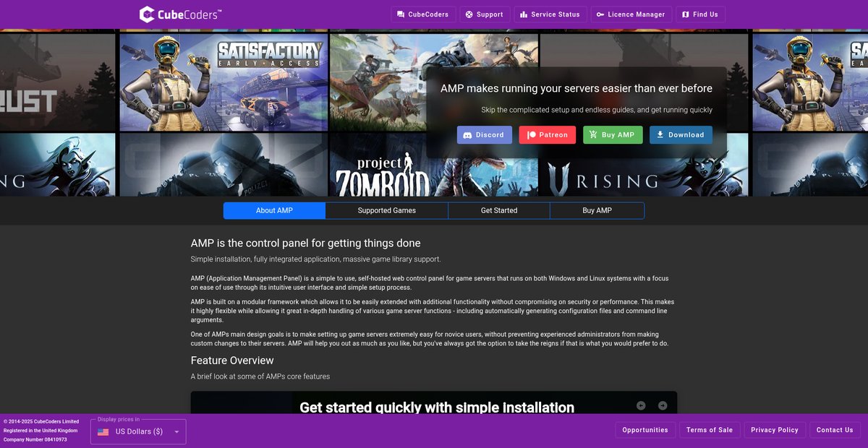This screenshot has height=448, width=868.
Task: Click '© 2014-2025 CubeCoders Limited' text
Action: coord(41,421)
